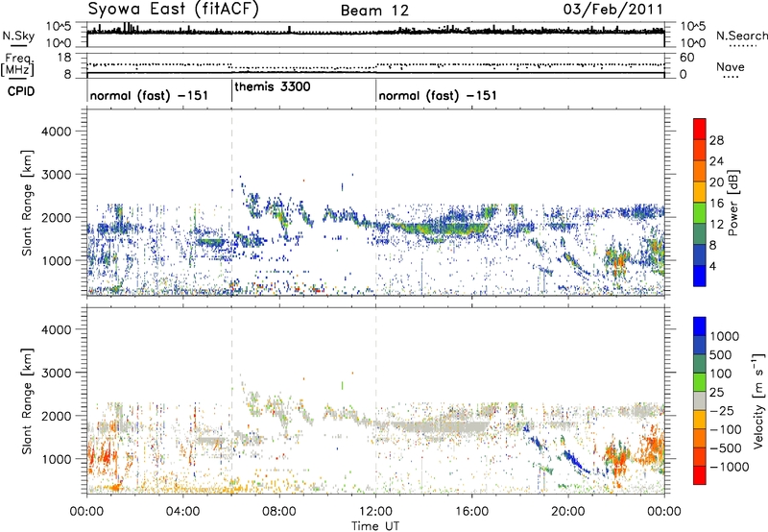The width and height of the screenshot is (768, 532).
Task: Click the 'CPID' row label
Action: point(20,91)
